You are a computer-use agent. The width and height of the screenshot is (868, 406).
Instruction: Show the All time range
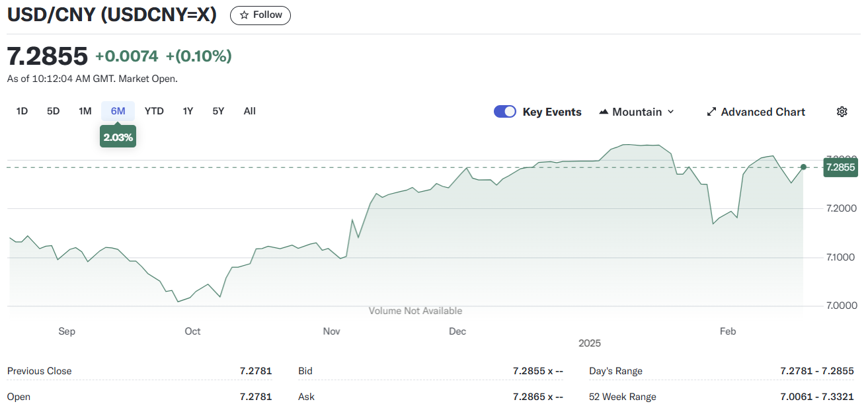pos(249,111)
